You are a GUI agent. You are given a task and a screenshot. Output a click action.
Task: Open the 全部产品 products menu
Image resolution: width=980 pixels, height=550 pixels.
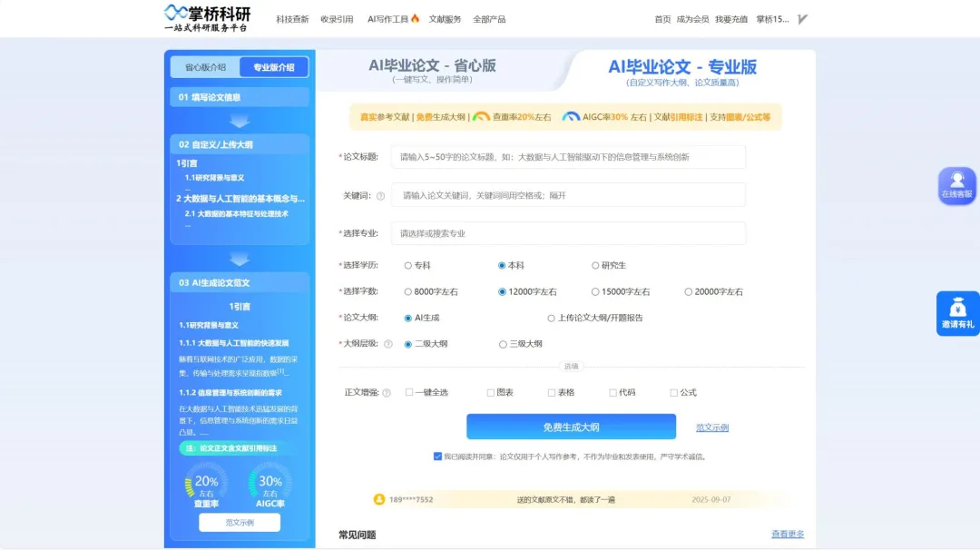489,19
